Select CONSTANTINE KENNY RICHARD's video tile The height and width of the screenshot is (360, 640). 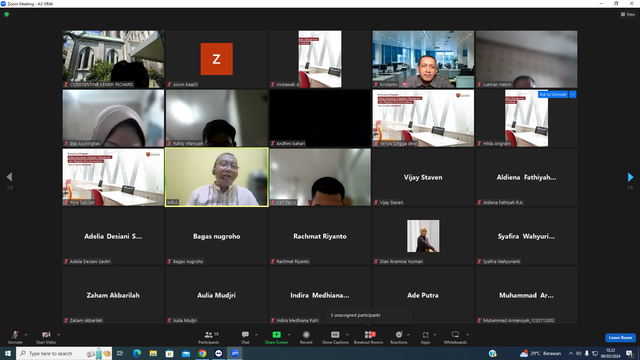(113, 59)
